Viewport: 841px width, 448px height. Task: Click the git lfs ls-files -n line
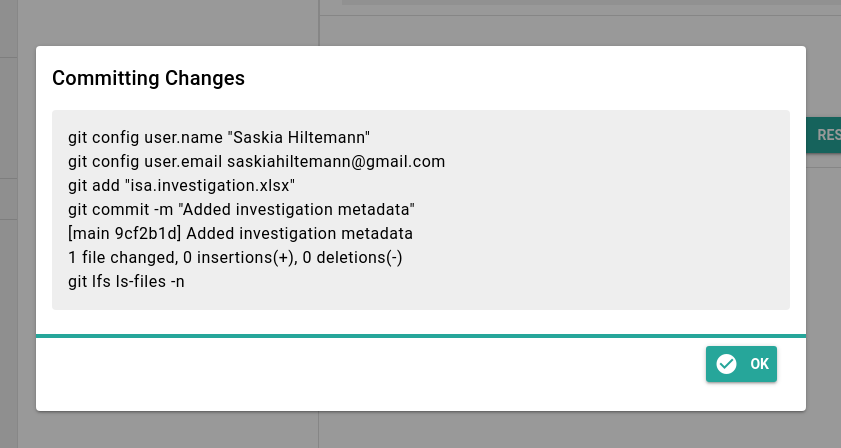click(x=126, y=282)
